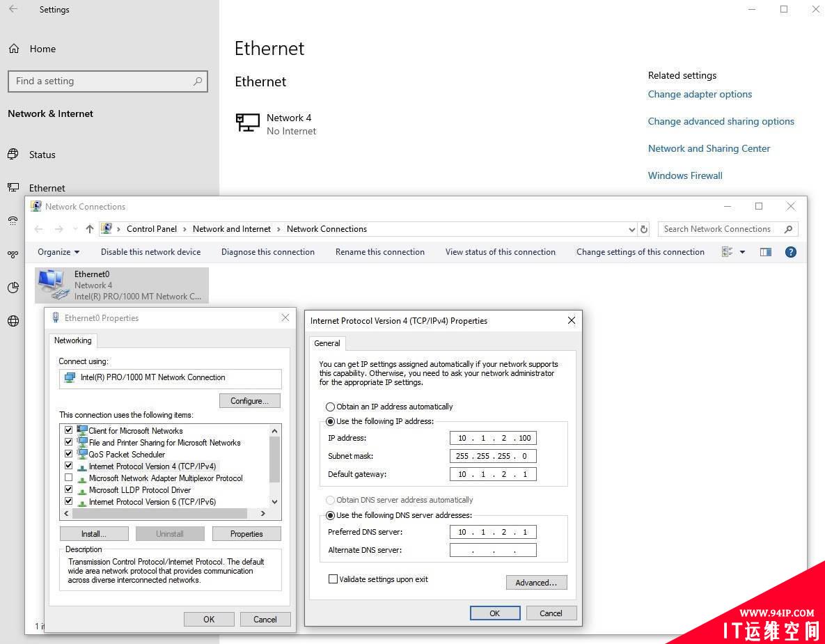This screenshot has height=644, width=825.
Task: Open Change adapter options link
Action: [x=700, y=94]
